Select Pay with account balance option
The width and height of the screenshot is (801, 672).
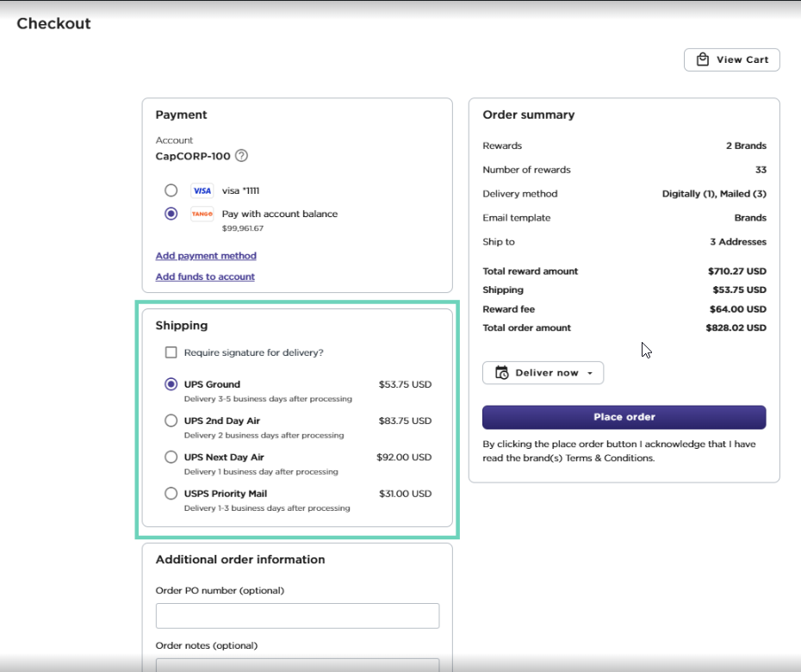(171, 214)
